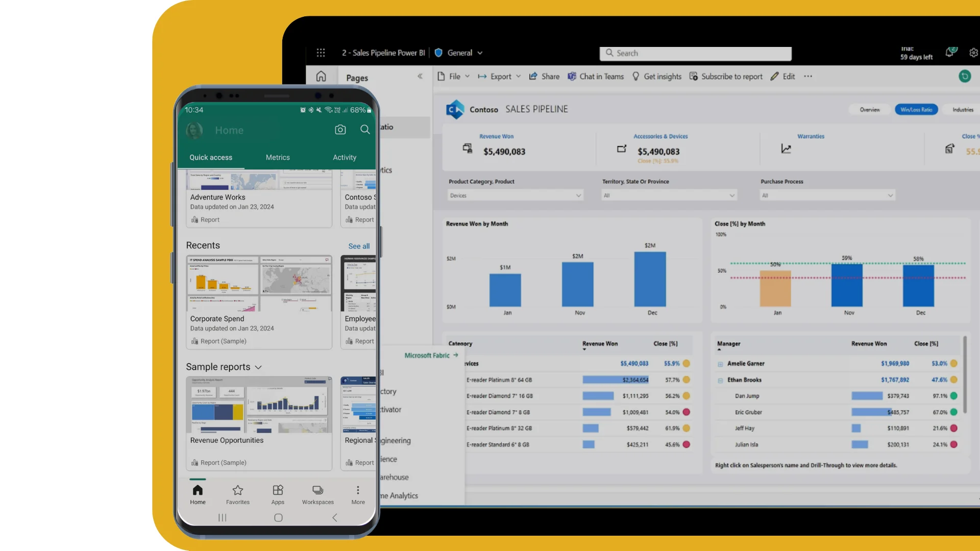Click the Export button in toolbar
Viewport: 980px width, 551px height.
pyautogui.click(x=501, y=76)
